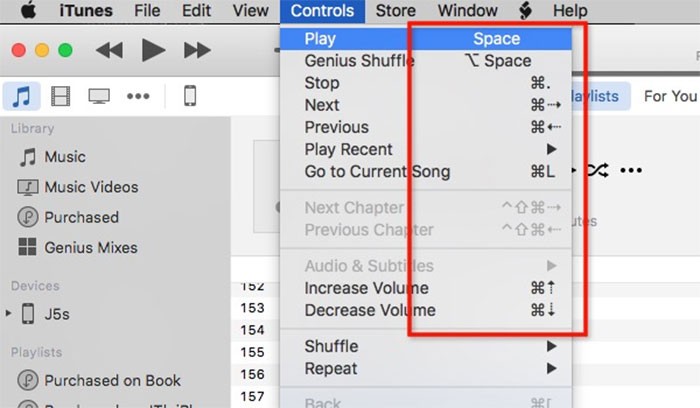Click the Apple logo menu

click(28, 11)
